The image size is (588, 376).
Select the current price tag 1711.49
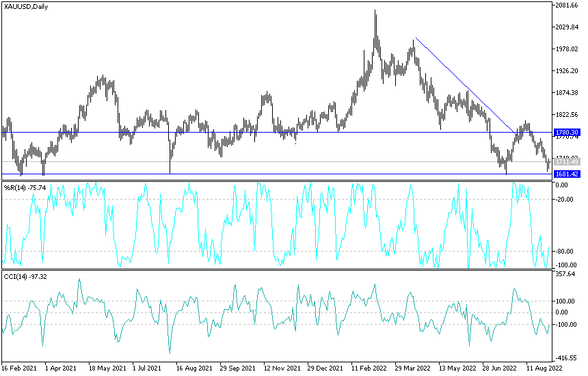(x=567, y=161)
